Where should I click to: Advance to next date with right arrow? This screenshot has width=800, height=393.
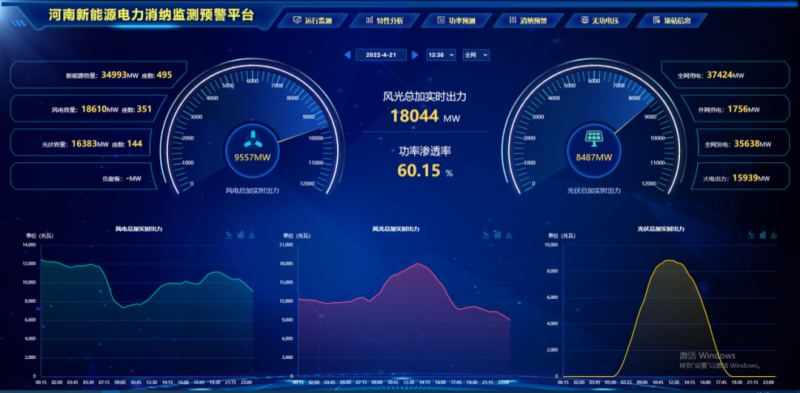tap(415, 55)
